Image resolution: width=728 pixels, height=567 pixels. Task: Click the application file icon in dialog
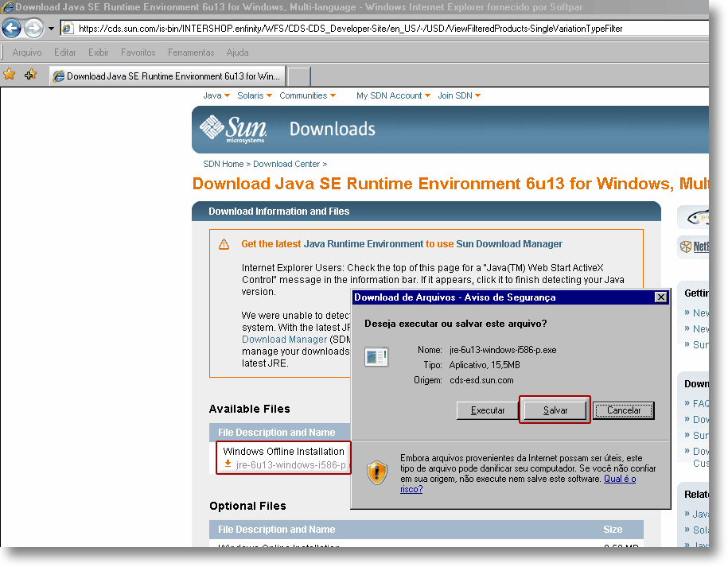(376, 357)
